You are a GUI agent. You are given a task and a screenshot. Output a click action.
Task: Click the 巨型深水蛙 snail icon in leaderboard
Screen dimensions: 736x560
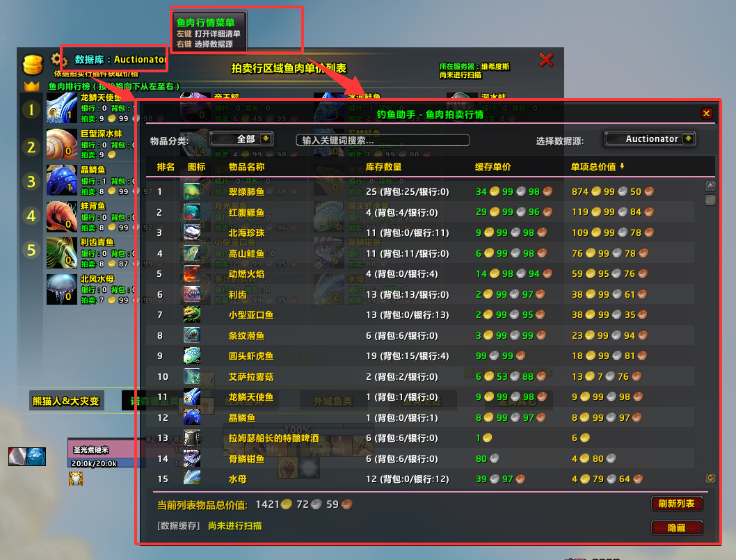(x=61, y=144)
